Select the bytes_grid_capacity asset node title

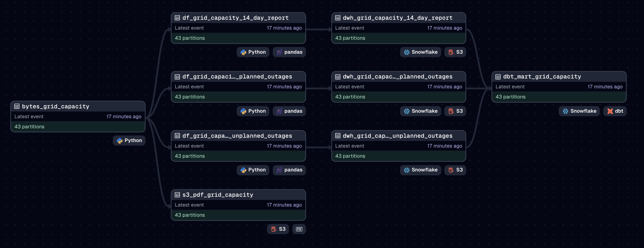pyautogui.click(x=55, y=106)
